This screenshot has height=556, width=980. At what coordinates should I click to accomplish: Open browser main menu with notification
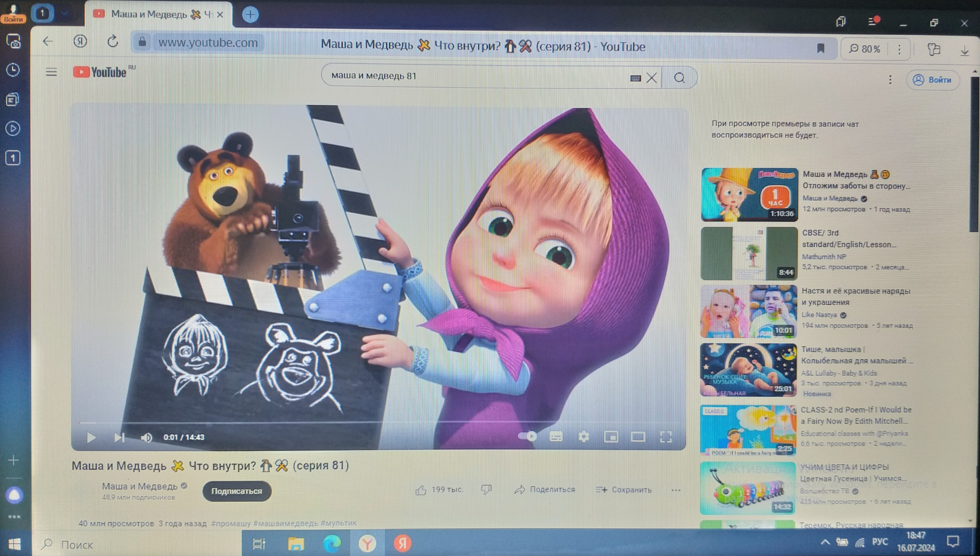pyautogui.click(x=873, y=21)
